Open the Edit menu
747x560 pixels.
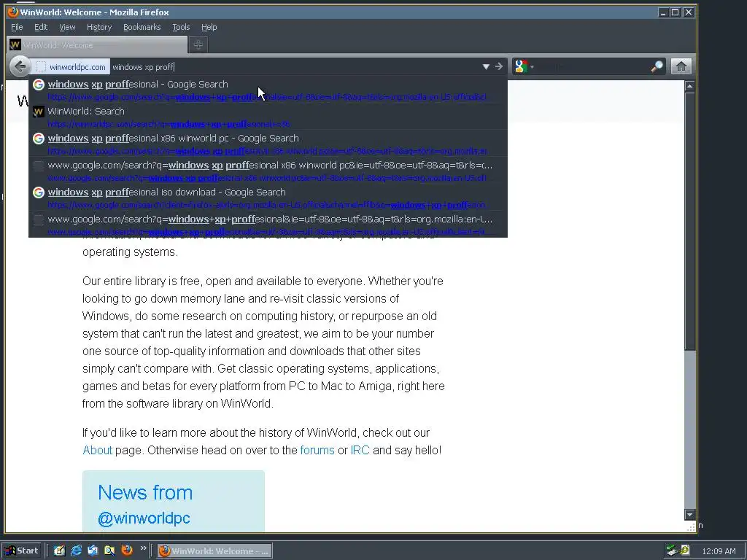pos(41,27)
